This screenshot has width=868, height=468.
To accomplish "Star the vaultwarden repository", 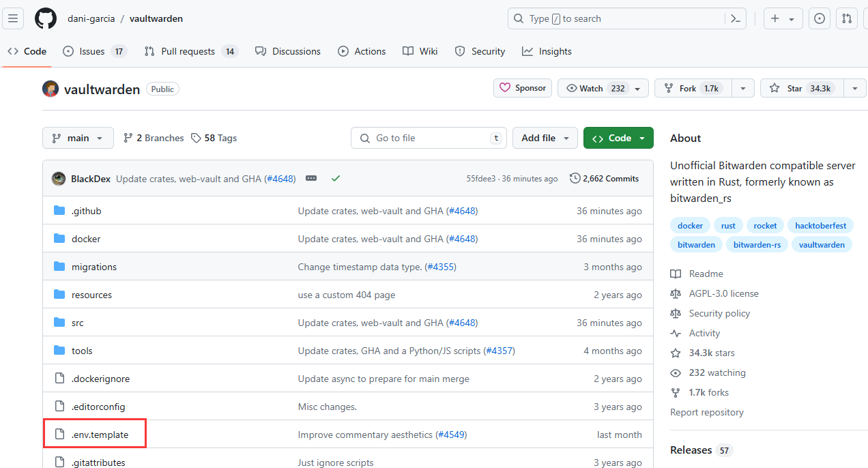I will tap(802, 88).
